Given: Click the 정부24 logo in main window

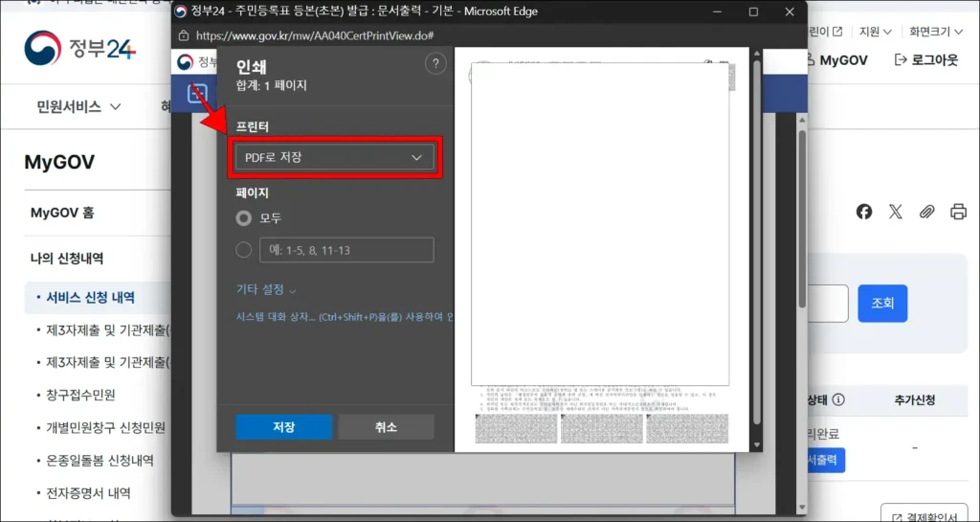Looking at the screenshot, I should coord(79,48).
